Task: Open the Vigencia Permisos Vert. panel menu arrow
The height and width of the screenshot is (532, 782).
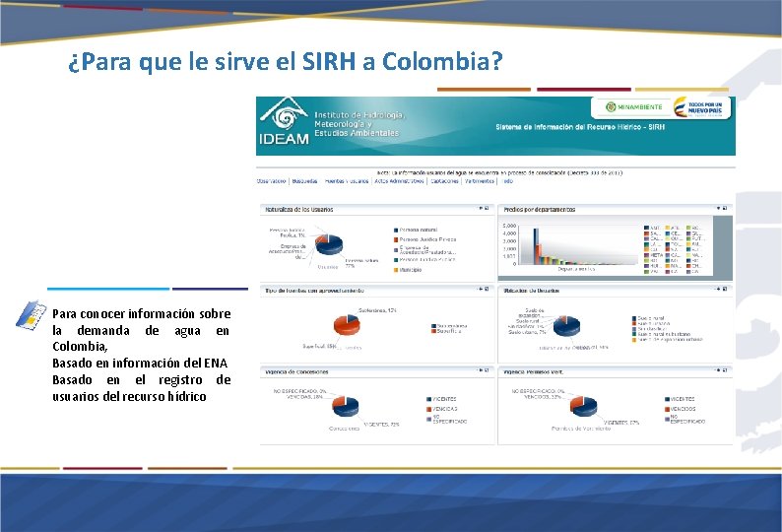Action: (x=719, y=370)
